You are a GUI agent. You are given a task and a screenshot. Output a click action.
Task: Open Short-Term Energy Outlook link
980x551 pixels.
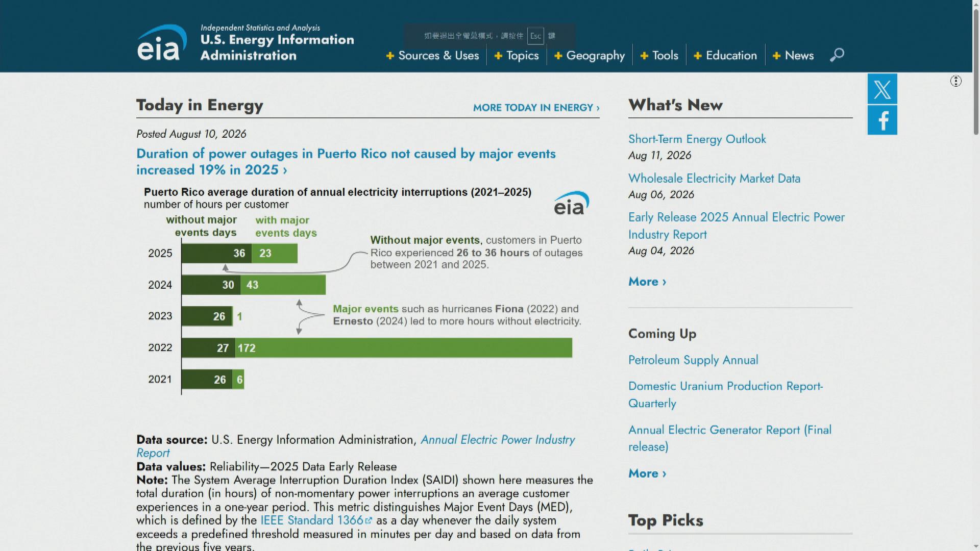coord(697,139)
